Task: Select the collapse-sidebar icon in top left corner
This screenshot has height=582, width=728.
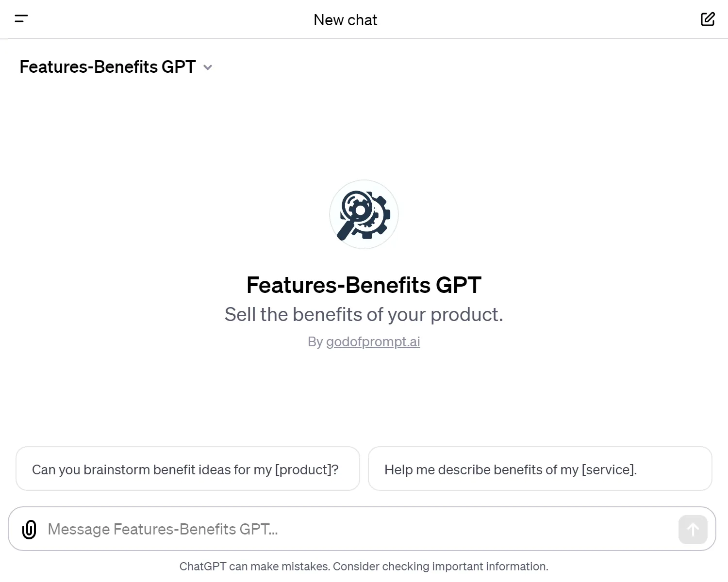Action: point(21,19)
